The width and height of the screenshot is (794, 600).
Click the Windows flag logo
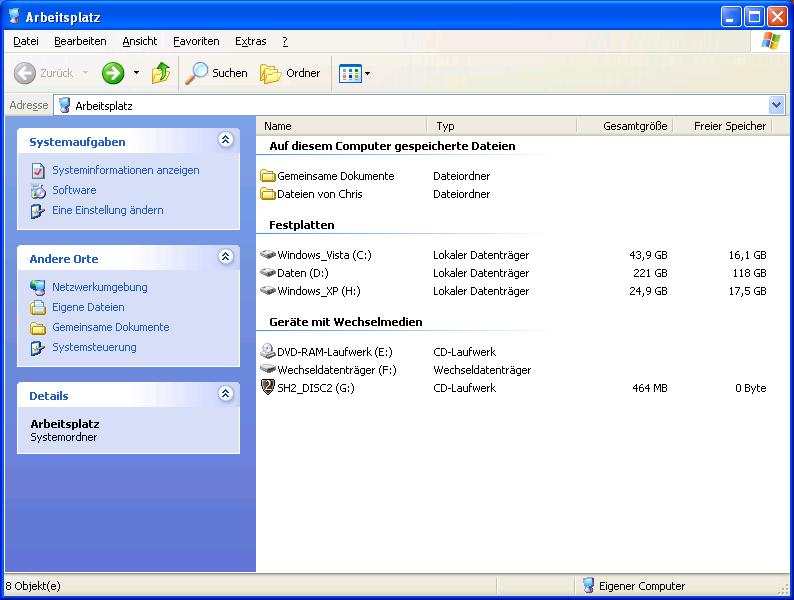click(x=770, y=41)
